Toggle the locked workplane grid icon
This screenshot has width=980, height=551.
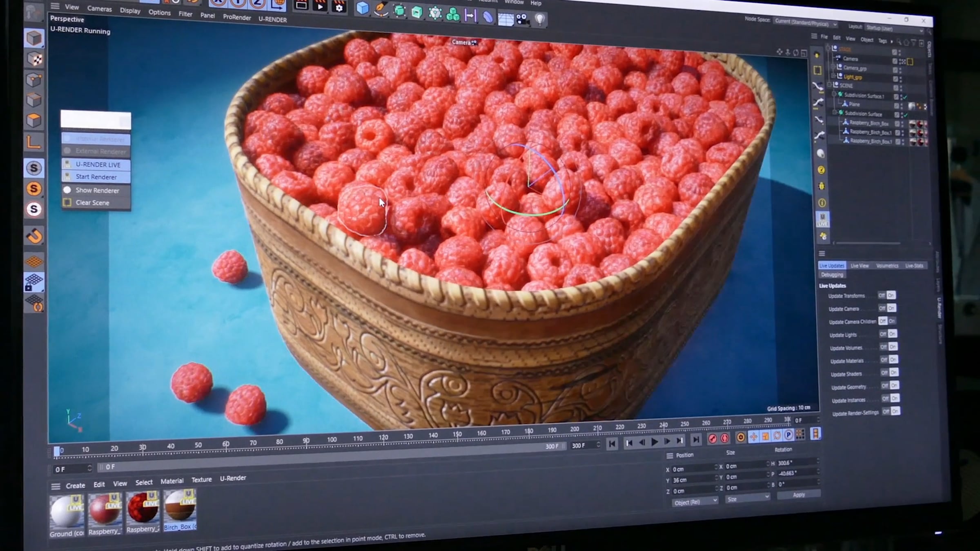(34, 282)
